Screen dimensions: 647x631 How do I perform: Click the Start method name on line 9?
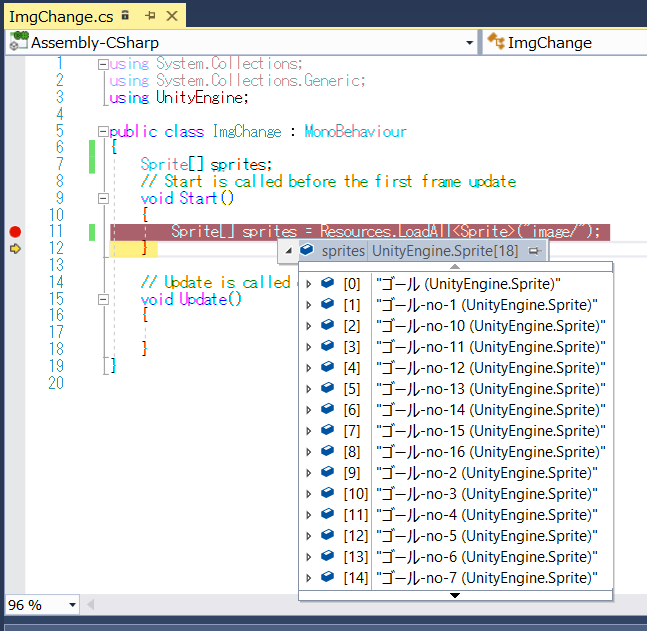[198, 199]
